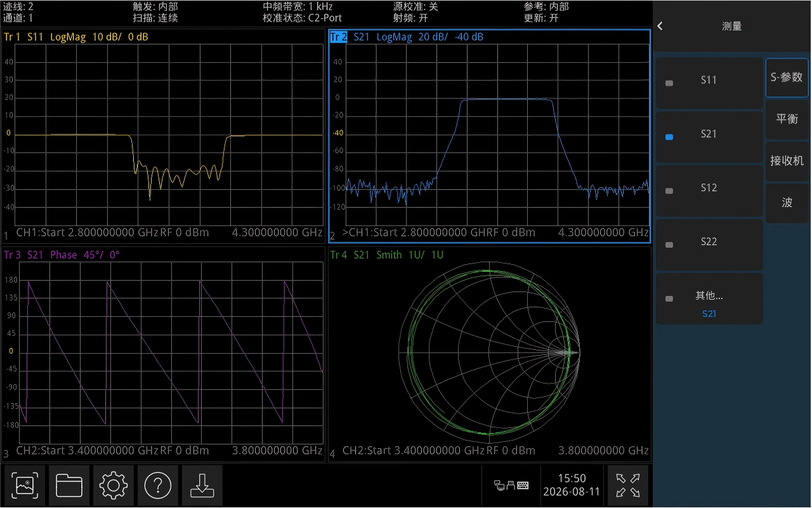The width and height of the screenshot is (812, 508).
Task: Click RF 0 dBm power in window 1
Action: (185, 232)
